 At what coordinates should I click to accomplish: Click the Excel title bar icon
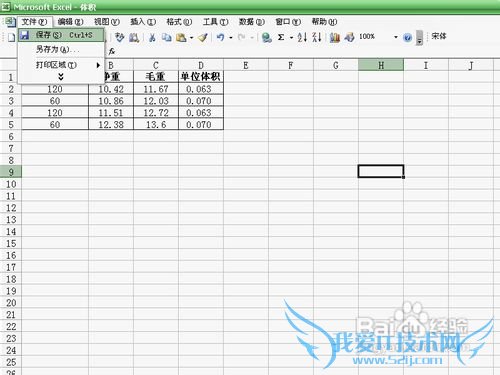click(x=5, y=6)
